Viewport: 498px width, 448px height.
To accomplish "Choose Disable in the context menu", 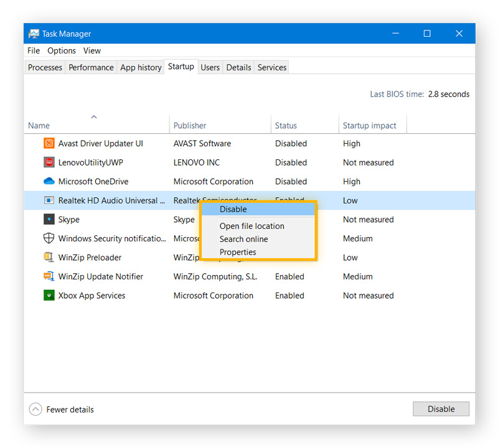I will pos(233,210).
